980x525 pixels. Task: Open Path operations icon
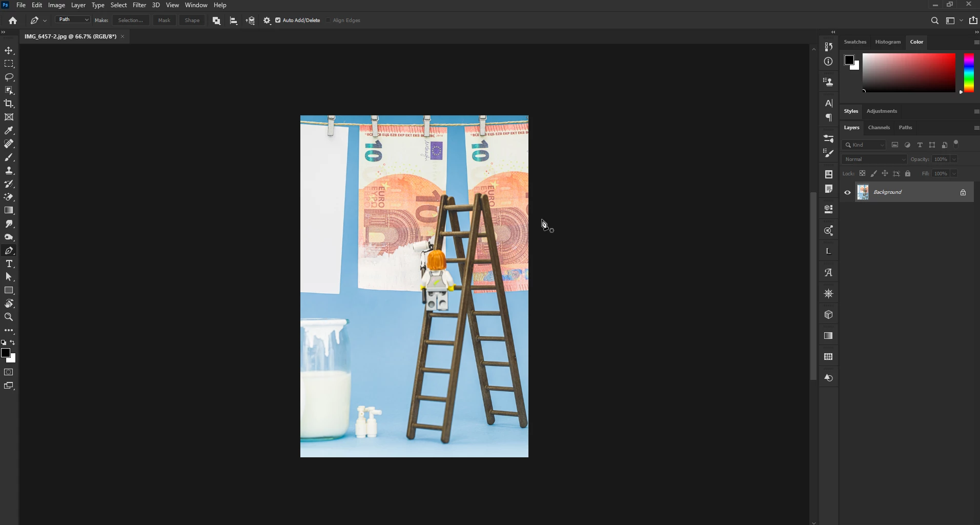[x=216, y=21]
